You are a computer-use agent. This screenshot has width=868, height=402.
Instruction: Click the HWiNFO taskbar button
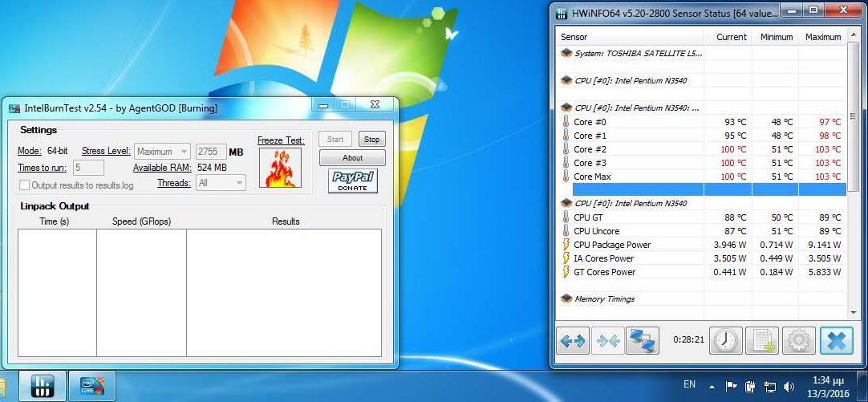[x=43, y=387]
